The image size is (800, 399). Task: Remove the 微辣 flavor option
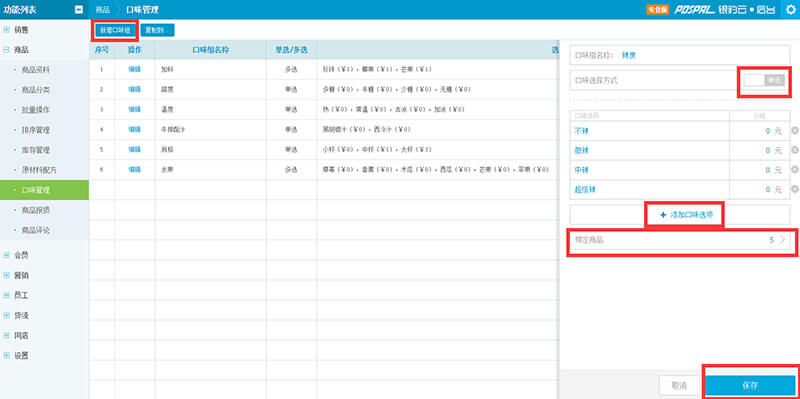coord(794,150)
